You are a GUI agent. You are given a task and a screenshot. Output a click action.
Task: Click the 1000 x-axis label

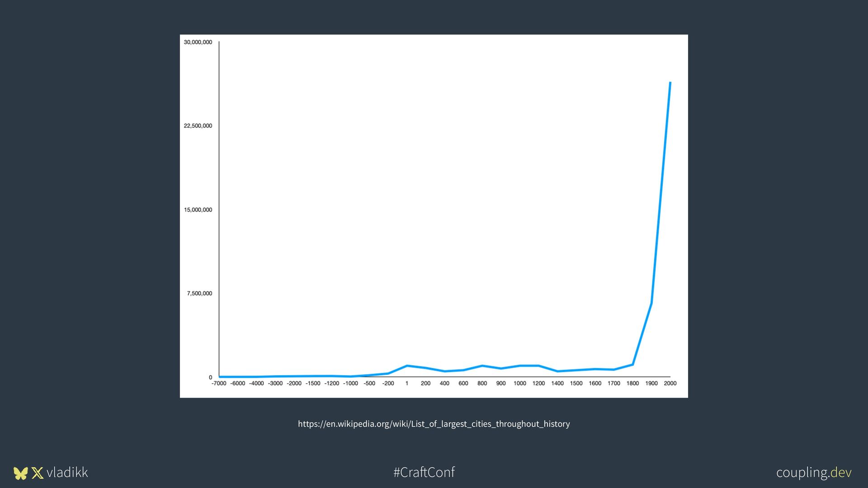[520, 383]
